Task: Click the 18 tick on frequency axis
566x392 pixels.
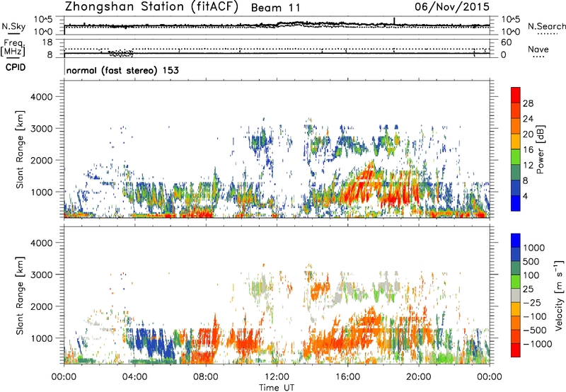Action: click(47, 42)
